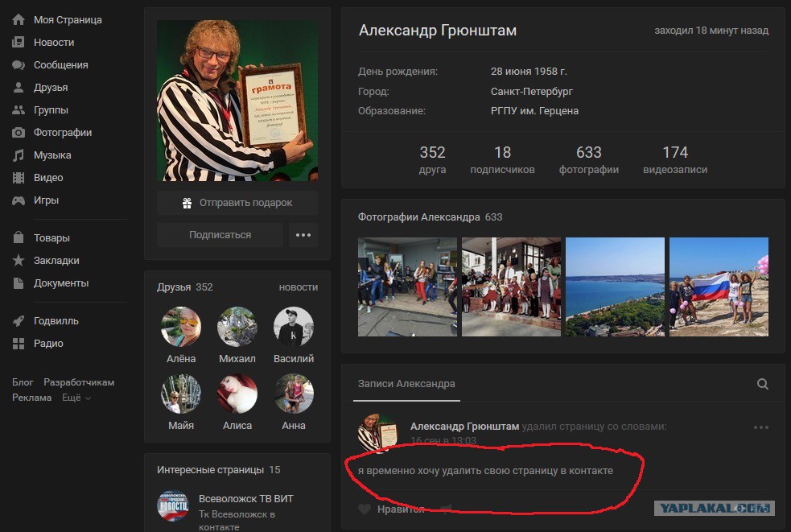791x532 pixels.
Task: Click city Санкт-Петербург link
Action: click(x=532, y=92)
